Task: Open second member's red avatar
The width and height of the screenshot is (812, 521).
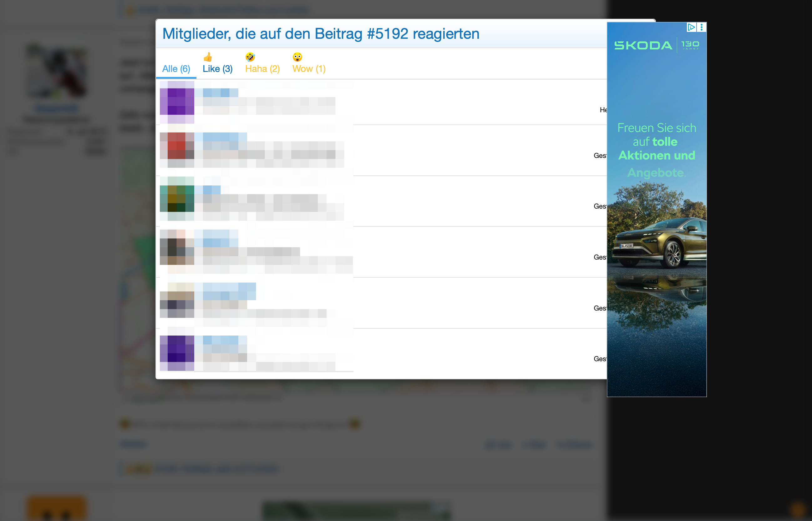Action: tap(177, 149)
